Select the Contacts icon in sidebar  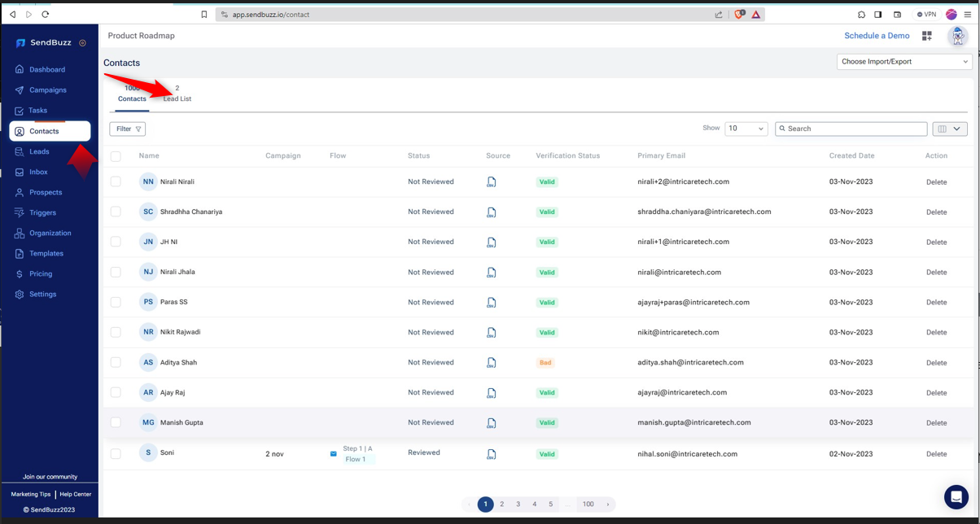coord(20,131)
